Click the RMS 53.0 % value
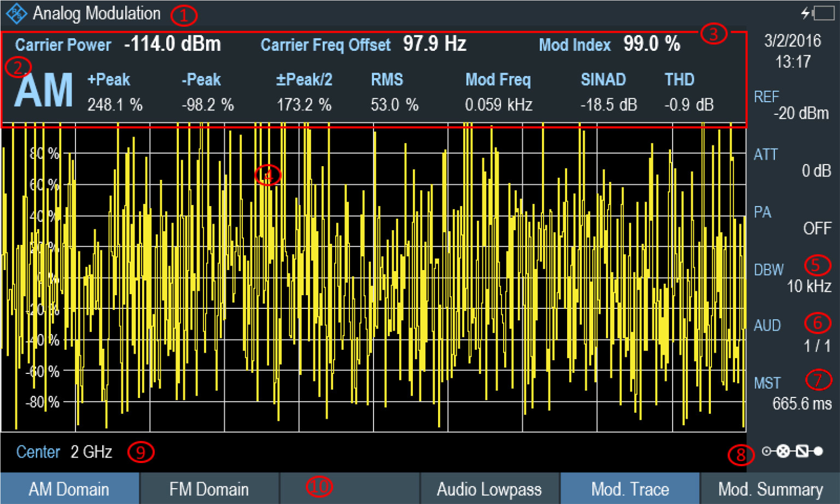Screen dimensions: 840x504 [394, 92]
